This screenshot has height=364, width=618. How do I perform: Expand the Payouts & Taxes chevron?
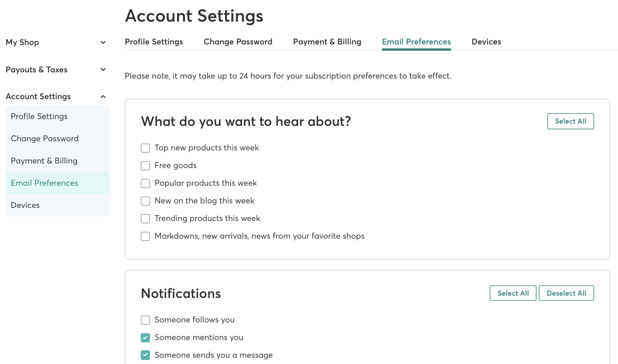pos(103,69)
